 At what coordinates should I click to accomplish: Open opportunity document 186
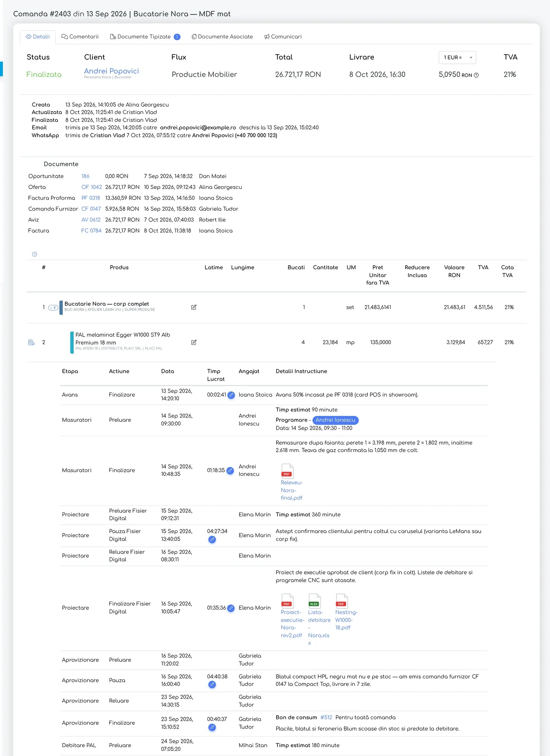pos(85,177)
